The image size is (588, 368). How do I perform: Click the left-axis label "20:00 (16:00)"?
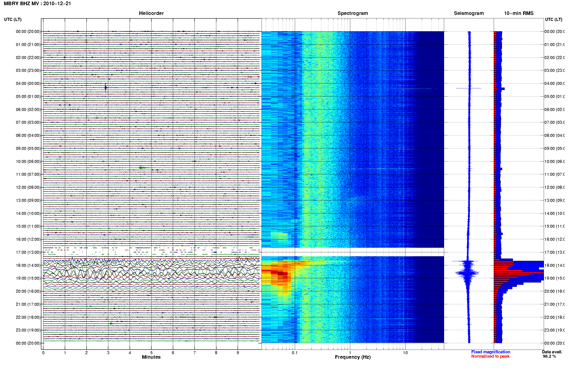[28, 291]
